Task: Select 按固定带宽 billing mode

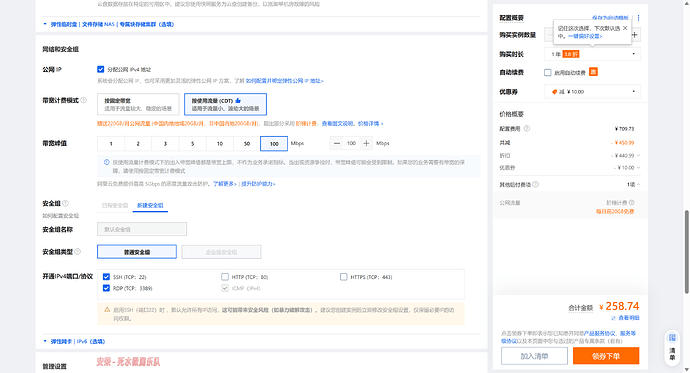Action: click(x=138, y=104)
